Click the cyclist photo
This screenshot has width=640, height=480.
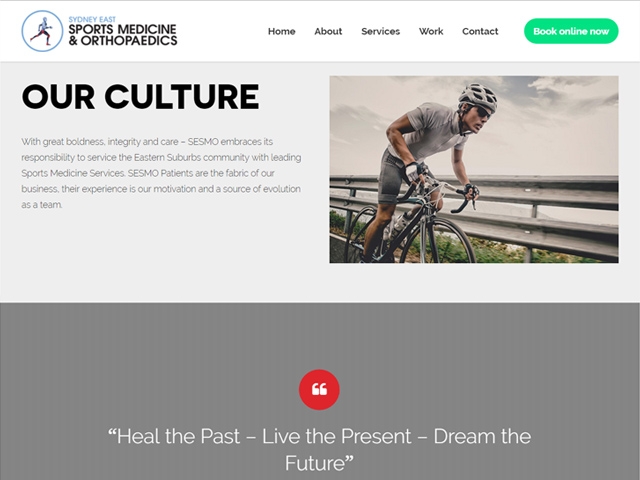[474, 169]
